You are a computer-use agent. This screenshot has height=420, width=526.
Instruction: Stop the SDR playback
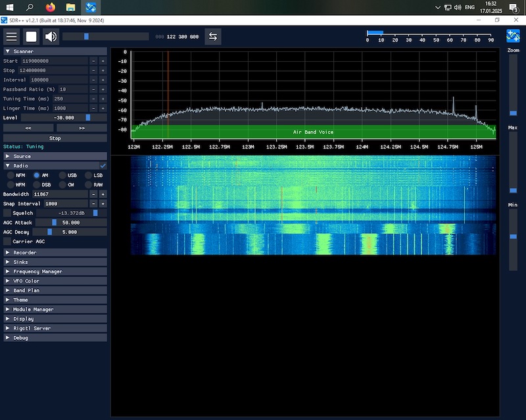[x=31, y=37]
